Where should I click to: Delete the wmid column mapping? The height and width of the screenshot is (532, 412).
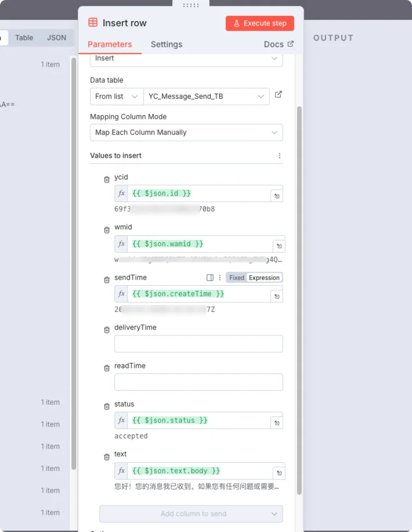(x=107, y=230)
